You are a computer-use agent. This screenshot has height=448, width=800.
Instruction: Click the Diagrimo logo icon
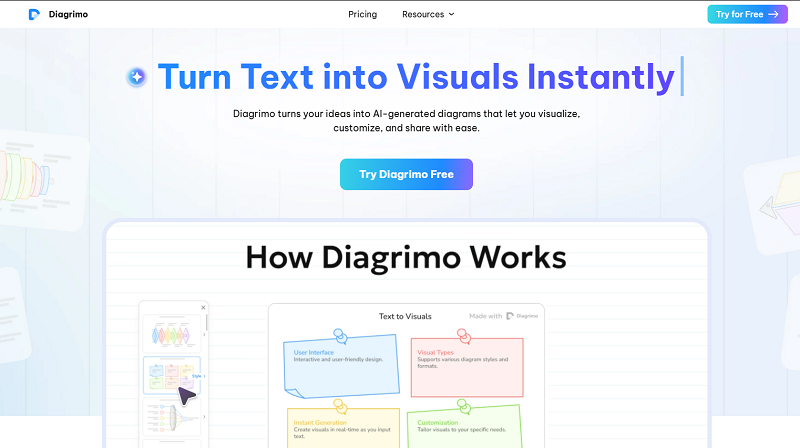pos(34,14)
